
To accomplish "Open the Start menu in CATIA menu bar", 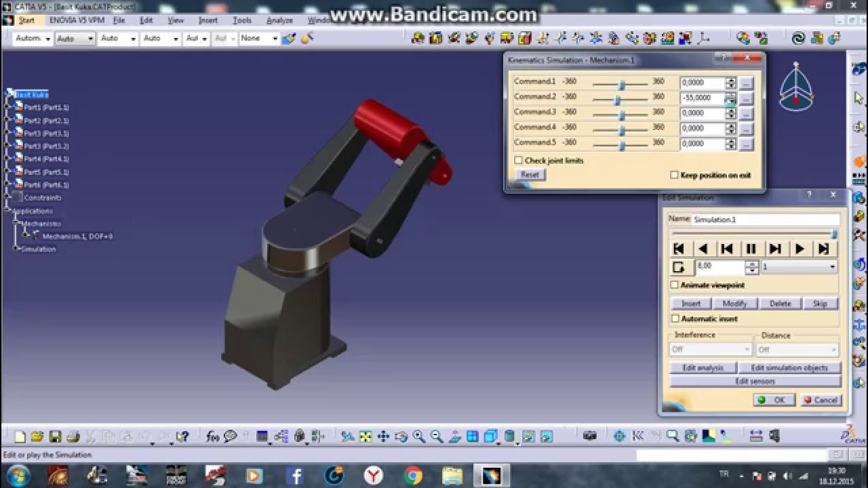I will click(x=26, y=20).
